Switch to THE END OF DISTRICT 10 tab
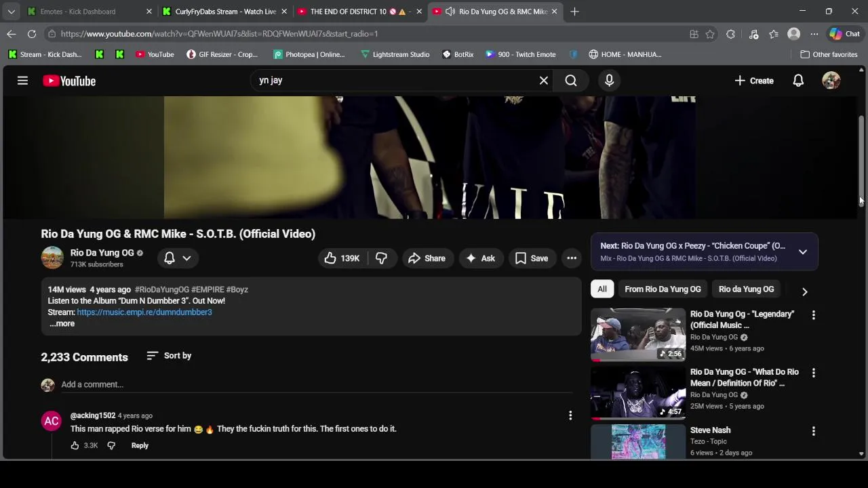The image size is (868, 488). pyautogui.click(x=359, y=12)
